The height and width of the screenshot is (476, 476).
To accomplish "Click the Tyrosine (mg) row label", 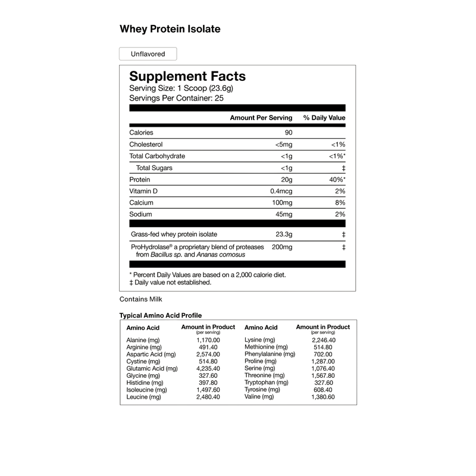I will pos(262,390).
